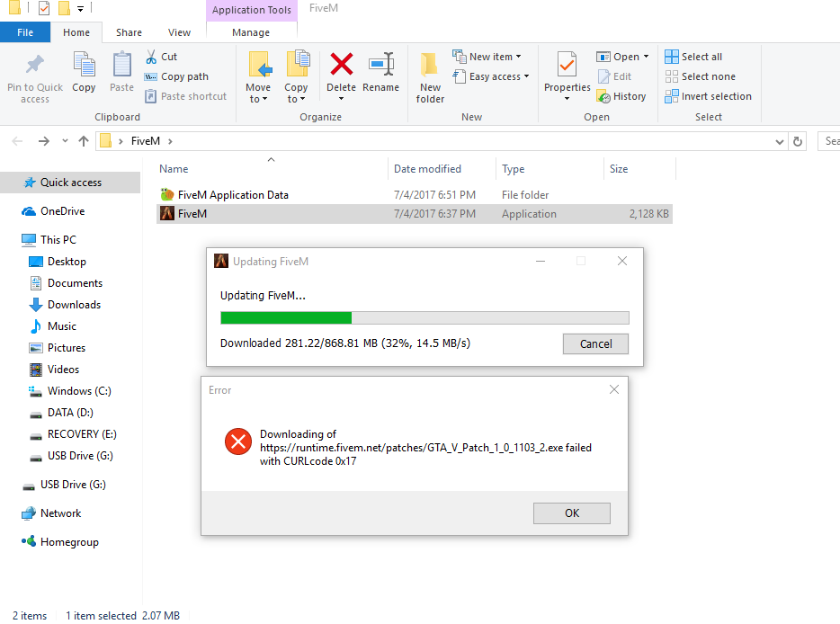Viewport: 840px width, 624px height.
Task: Click the Rename icon
Action: pyautogui.click(x=381, y=64)
